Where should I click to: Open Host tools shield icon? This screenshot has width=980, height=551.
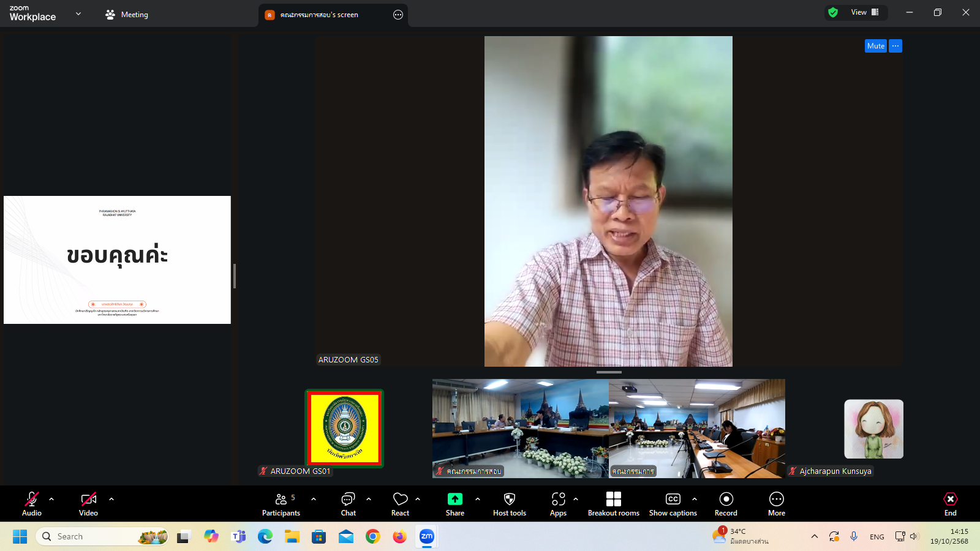[x=509, y=504]
